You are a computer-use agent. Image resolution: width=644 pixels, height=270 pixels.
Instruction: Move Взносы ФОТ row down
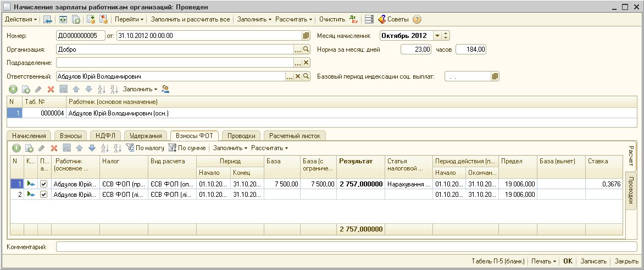[92, 148]
